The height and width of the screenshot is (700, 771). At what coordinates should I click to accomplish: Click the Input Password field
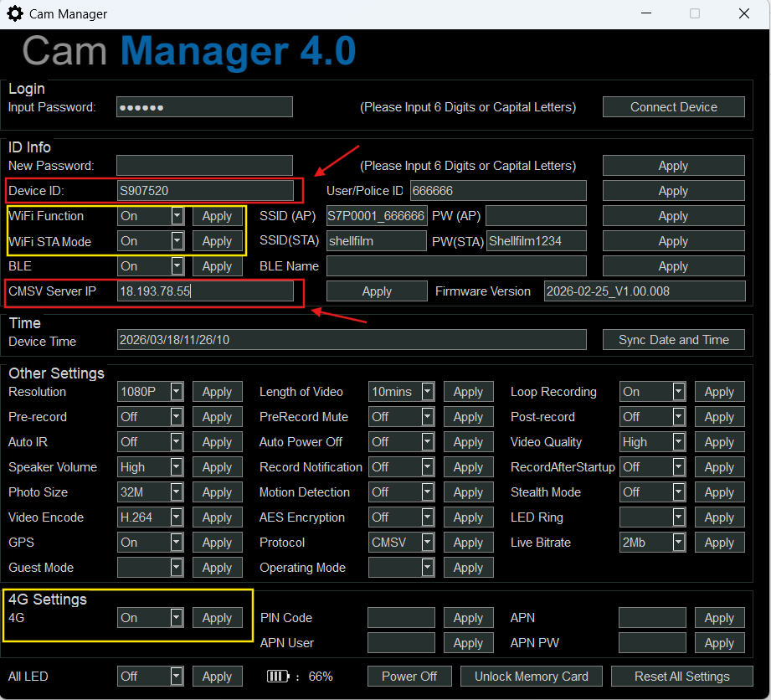click(x=204, y=106)
